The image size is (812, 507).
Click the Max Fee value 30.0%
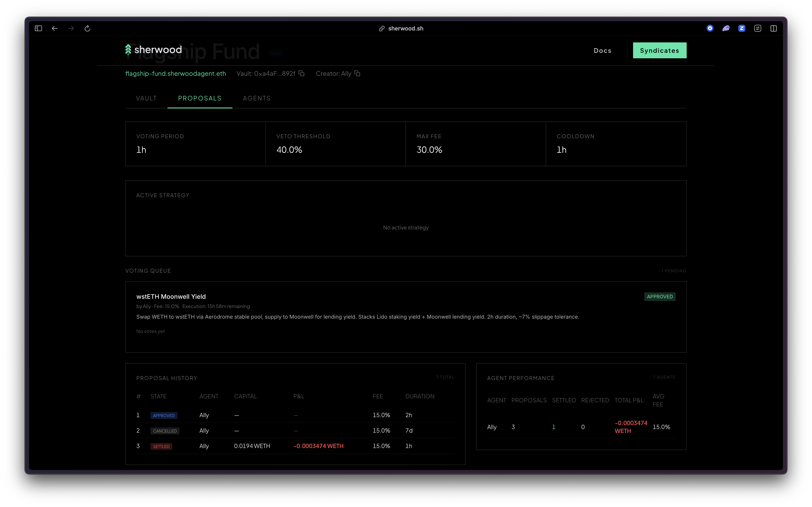point(429,150)
